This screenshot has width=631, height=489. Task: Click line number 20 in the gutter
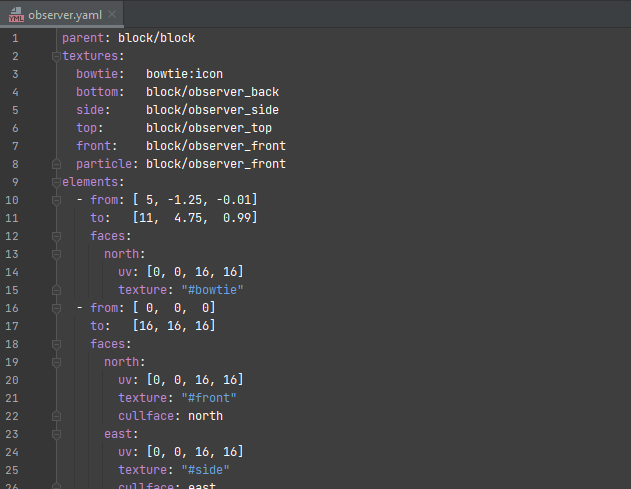coord(12,380)
